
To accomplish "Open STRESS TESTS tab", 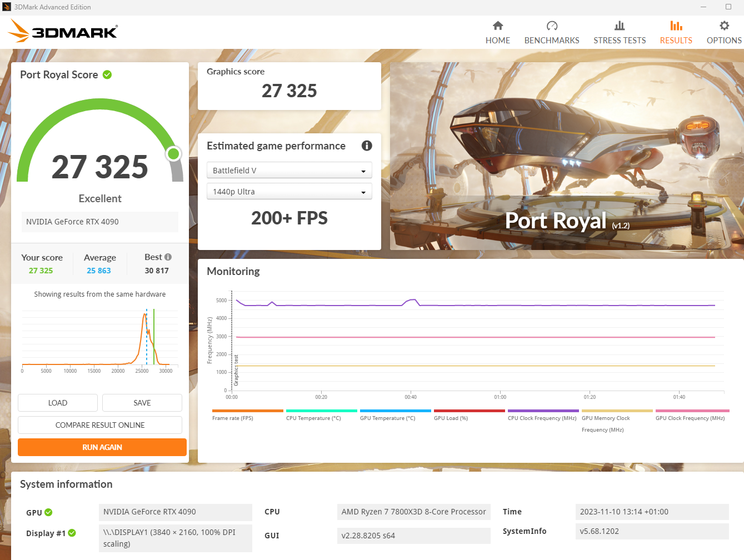I will click(620, 33).
